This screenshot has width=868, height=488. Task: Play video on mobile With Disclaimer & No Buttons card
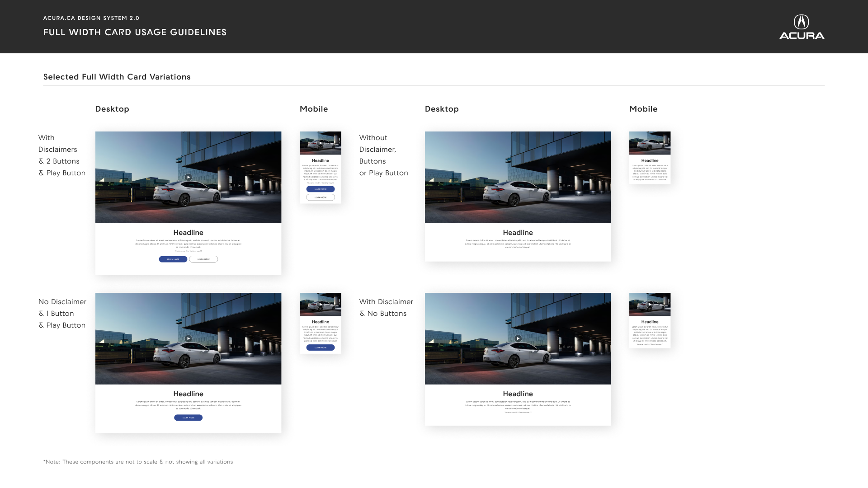pos(650,305)
